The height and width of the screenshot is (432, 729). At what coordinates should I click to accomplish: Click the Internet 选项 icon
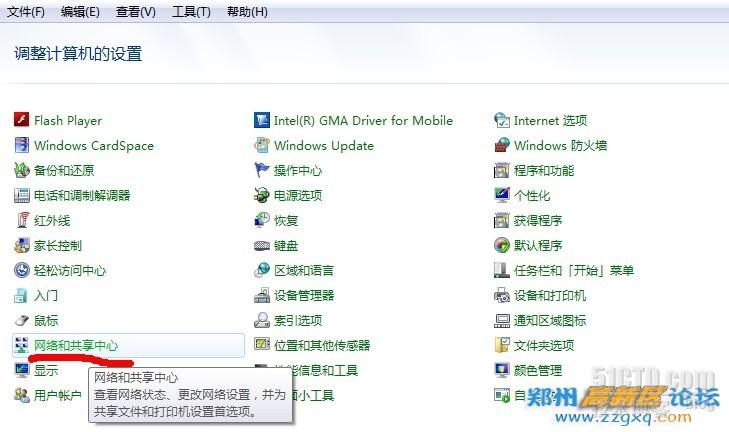502,120
